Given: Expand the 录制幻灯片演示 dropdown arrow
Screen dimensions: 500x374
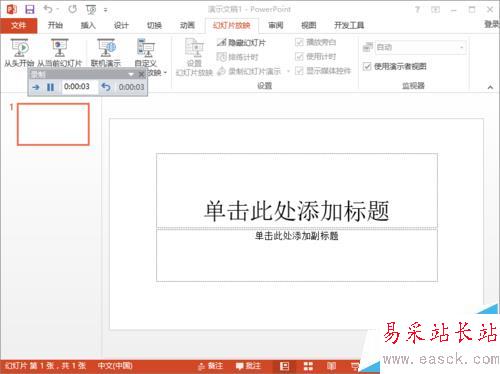Looking at the screenshot, I should pos(288,71).
